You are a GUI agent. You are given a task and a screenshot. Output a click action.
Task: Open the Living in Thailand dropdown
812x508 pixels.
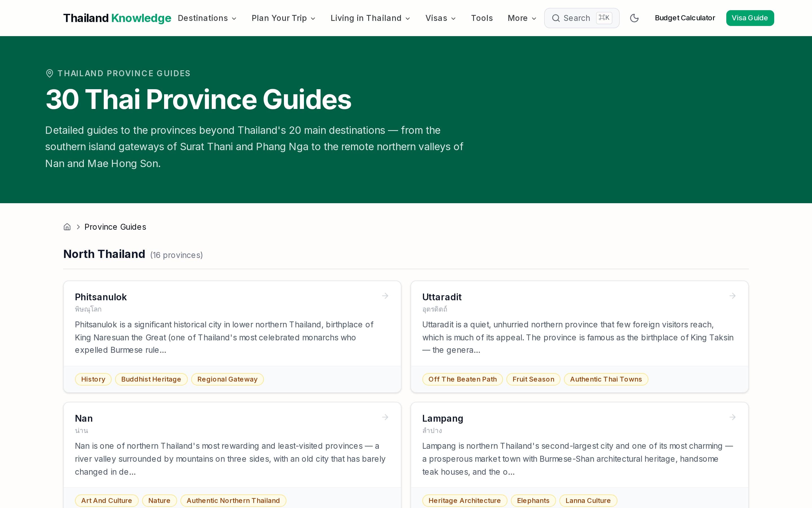coord(370,18)
